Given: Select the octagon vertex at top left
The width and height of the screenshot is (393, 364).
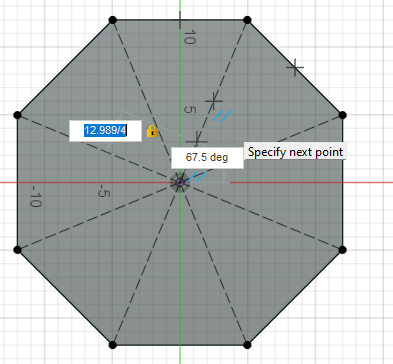Looking at the screenshot, I should coord(113,20).
